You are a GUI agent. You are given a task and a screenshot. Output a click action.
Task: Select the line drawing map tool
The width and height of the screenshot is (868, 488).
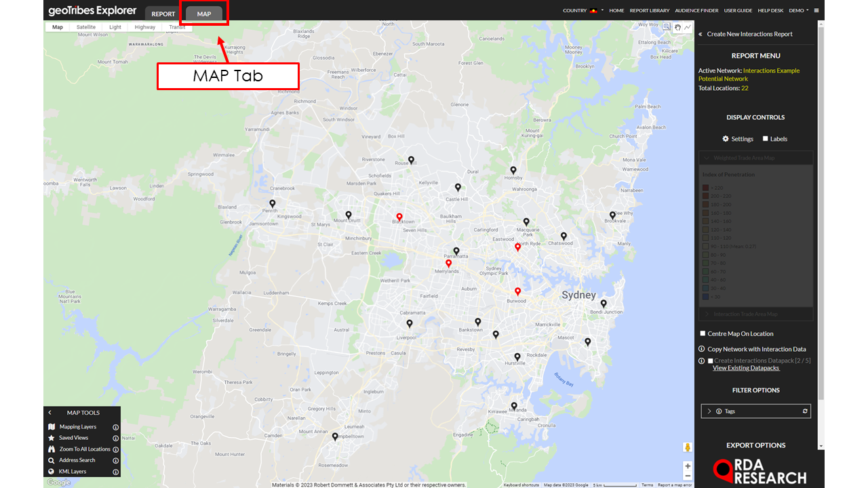click(x=688, y=27)
